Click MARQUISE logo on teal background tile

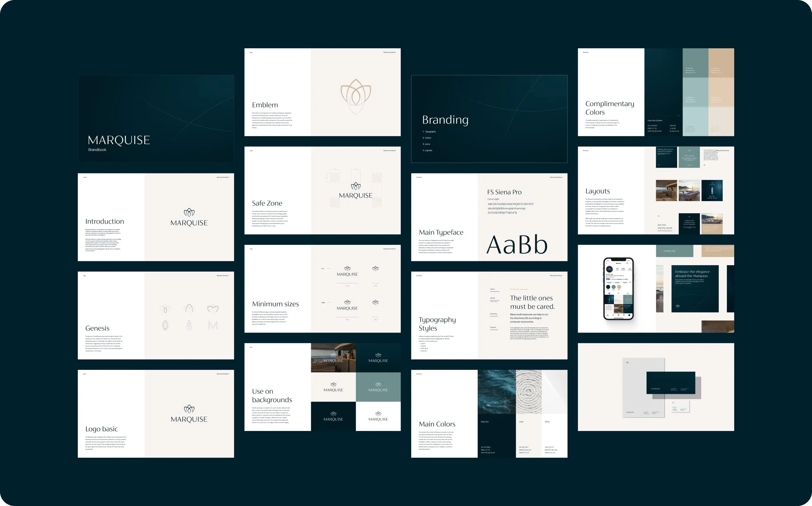(378, 387)
